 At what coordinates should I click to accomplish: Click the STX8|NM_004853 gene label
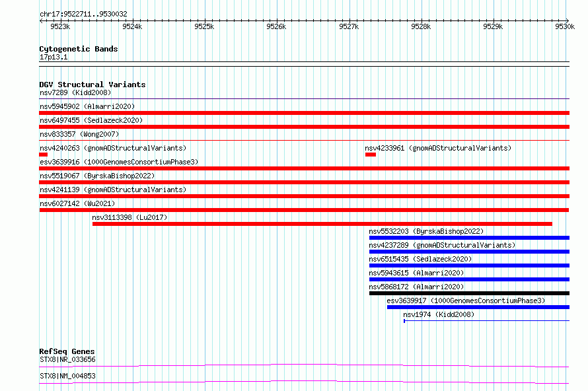tap(67, 376)
